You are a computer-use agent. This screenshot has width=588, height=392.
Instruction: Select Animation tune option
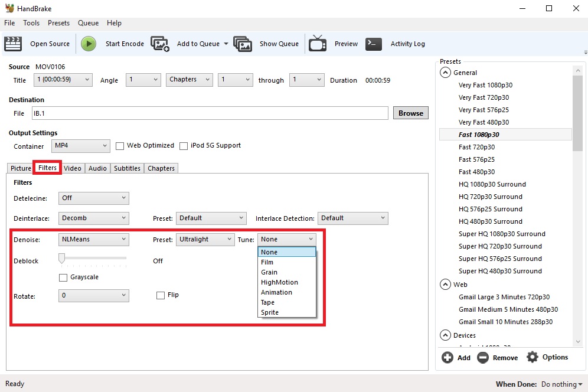tap(287, 292)
